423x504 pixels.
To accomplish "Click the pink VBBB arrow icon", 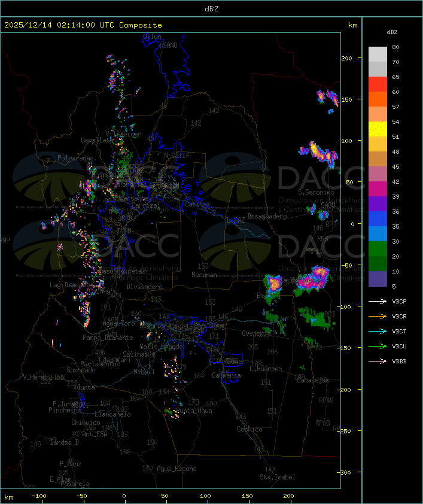I will point(378,362).
